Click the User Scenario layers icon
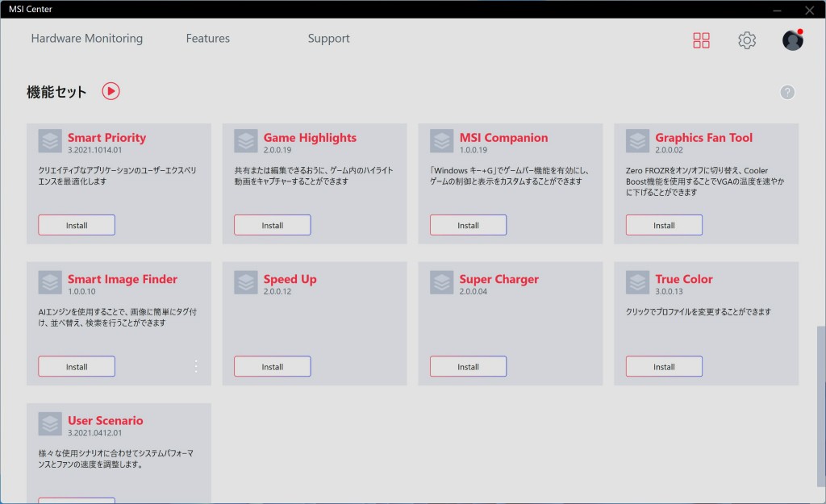 pyautogui.click(x=50, y=424)
